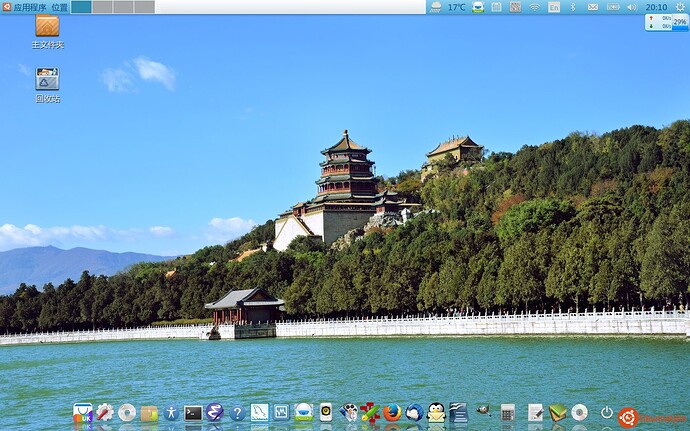This screenshot has height=431, width=690.
Task: Launch Firefox browser from the dock
Action: click(392, 413)
